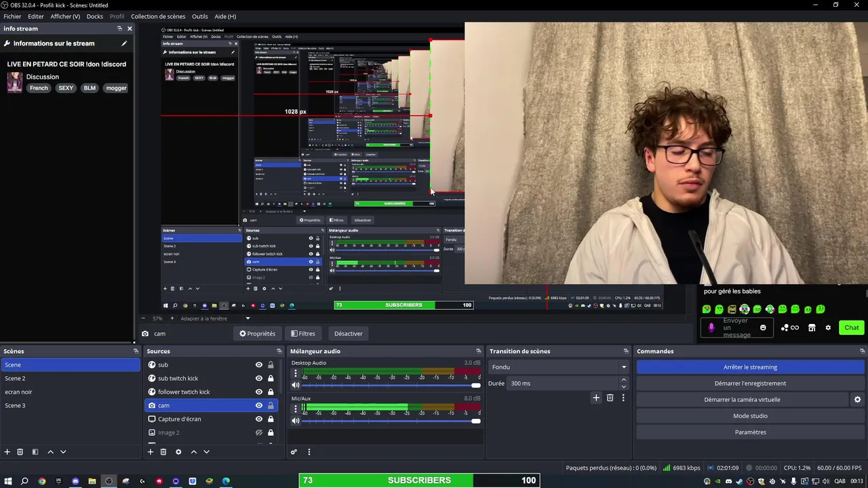Viewport: 868px width, 488px height.
Task: Delete the selected source via trash icon
Action: click(163, 452)
